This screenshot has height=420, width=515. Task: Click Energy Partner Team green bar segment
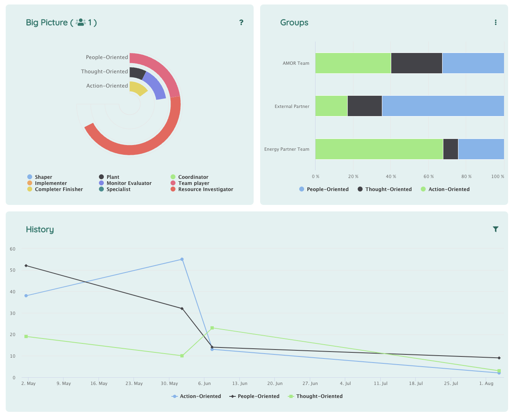click(x=379, y=149)
